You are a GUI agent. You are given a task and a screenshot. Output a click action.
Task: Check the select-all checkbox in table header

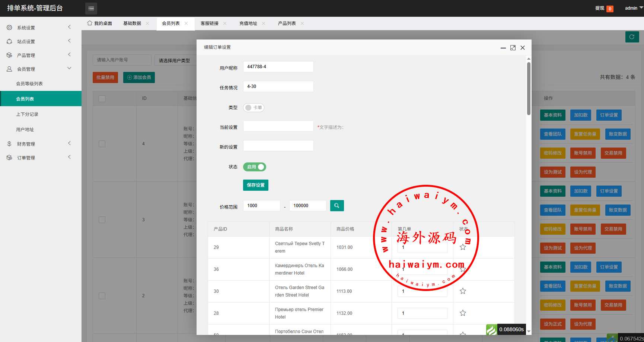point(102,99)
